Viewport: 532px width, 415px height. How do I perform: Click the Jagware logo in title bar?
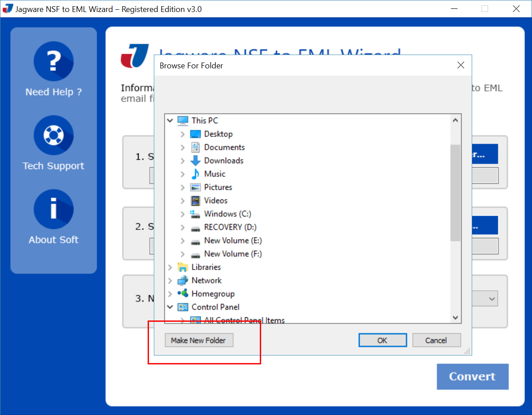click(x=8, y=8)
